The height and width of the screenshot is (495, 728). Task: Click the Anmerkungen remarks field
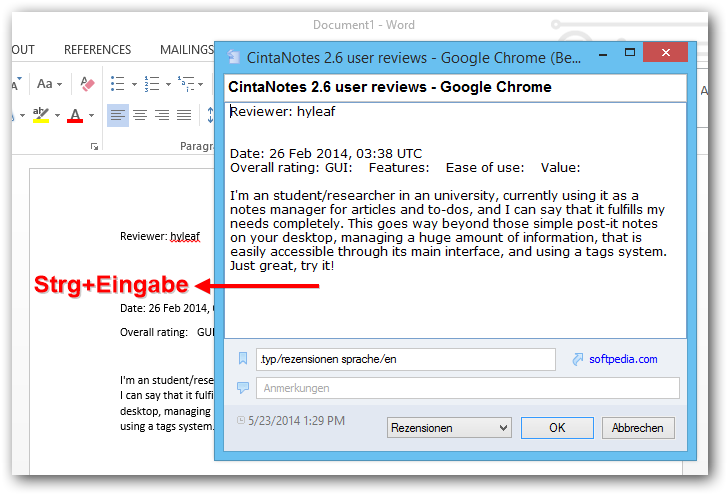468,388
